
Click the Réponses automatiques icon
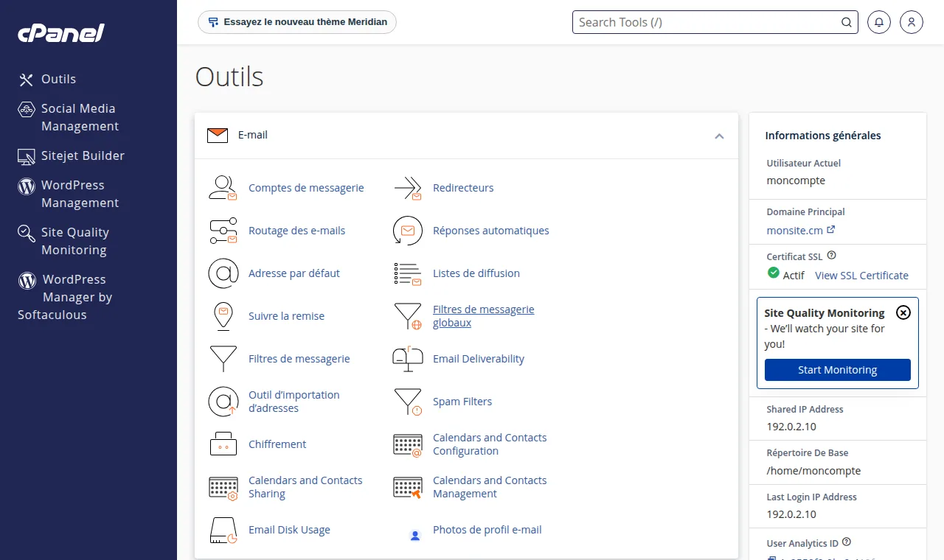(x=407, y=231)
